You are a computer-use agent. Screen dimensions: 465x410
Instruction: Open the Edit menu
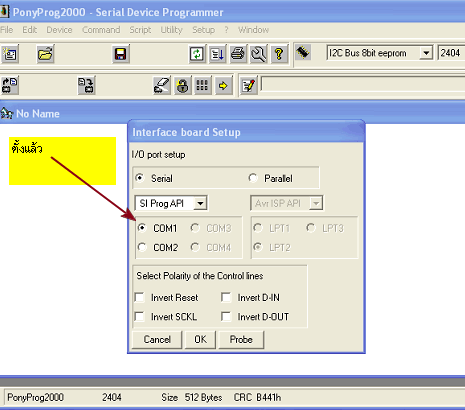pos(30,30)
